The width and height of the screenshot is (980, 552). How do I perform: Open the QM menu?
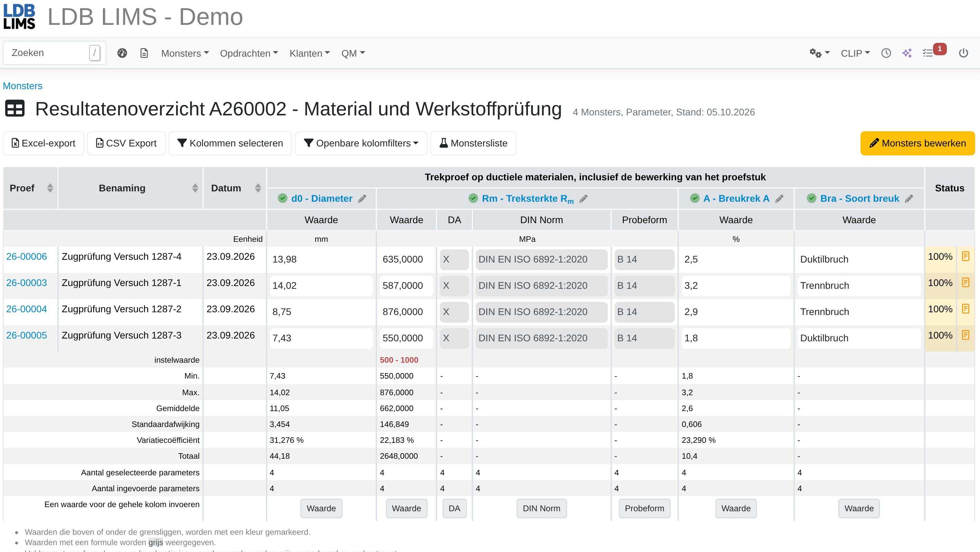click(353, 53)
